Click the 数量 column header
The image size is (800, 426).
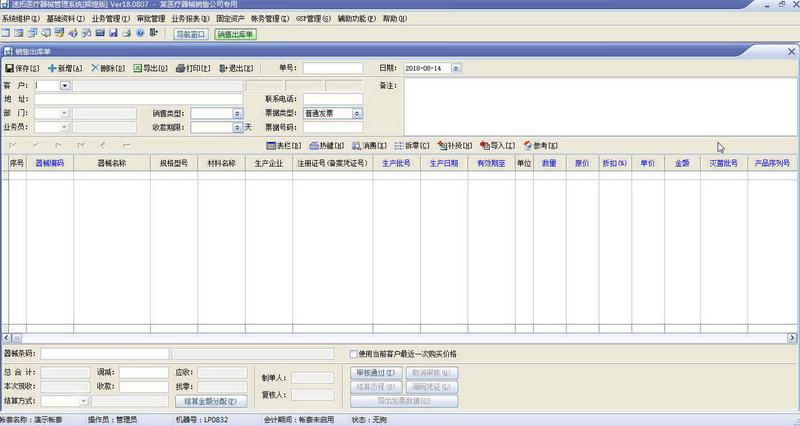pyautogui.click(x=549, y=163)
